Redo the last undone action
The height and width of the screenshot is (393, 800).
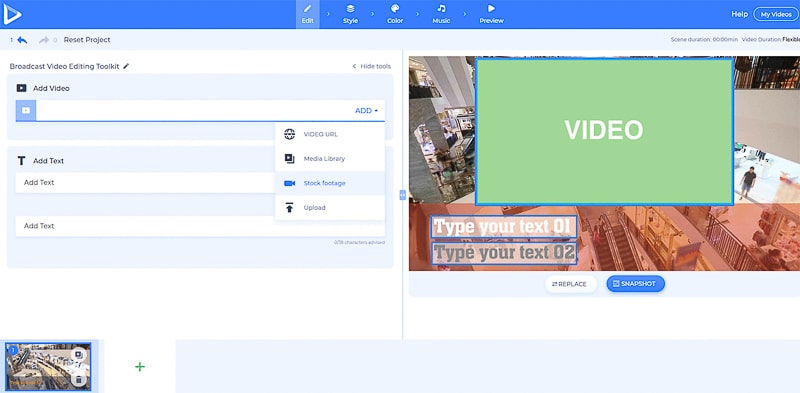tap(44, 40)
